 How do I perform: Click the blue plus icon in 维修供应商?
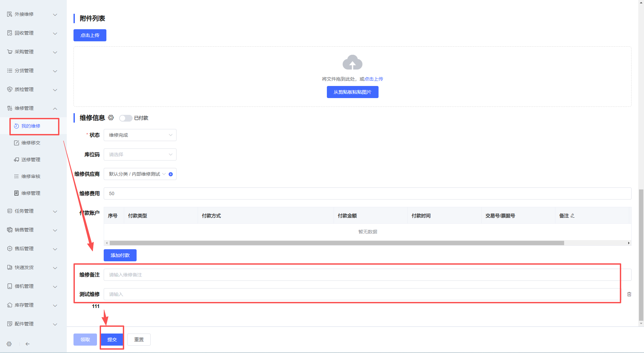pos(170,174)
